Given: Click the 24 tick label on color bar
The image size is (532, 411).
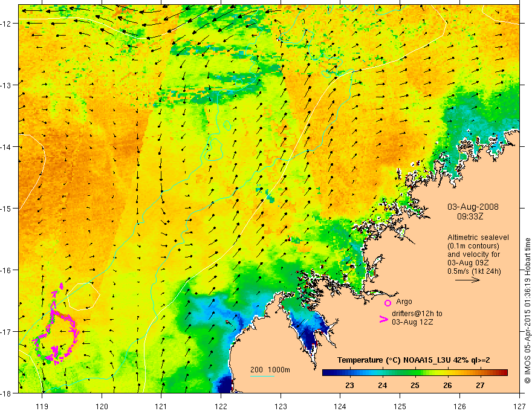Looking at the screenshot, I should click(x=382, y=385).
